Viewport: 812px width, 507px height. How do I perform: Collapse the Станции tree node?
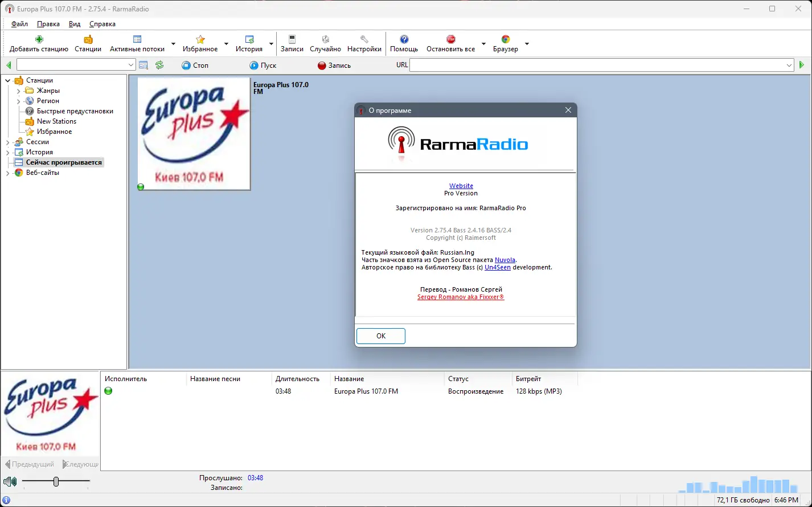click(8, 80)
